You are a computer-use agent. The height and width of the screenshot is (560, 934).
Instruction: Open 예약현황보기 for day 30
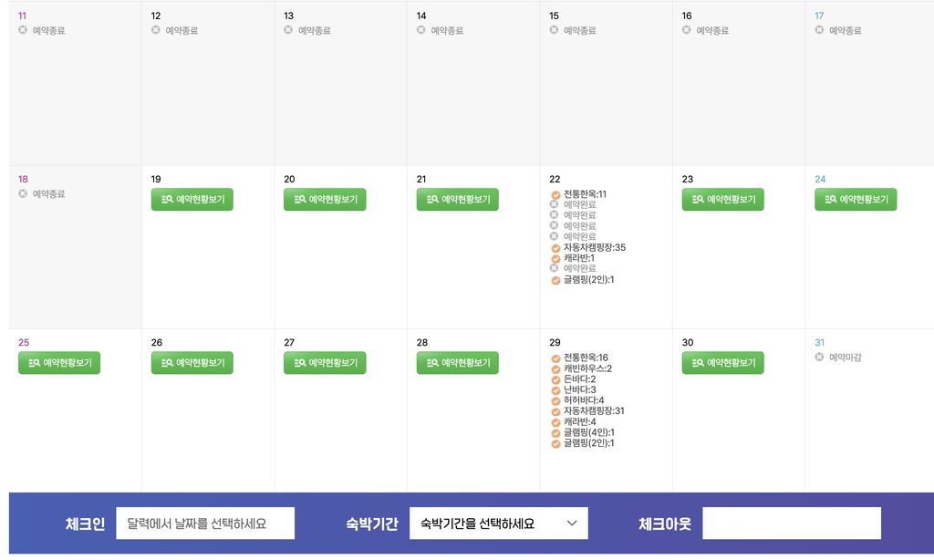[x=723, y=363]
